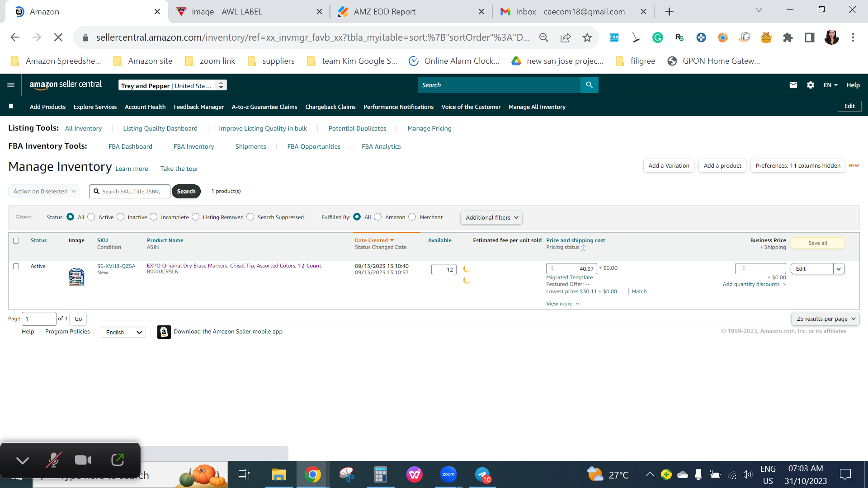Open the Action on 0 selected dropdown
The image size is (868, 488).
(44, 191)
